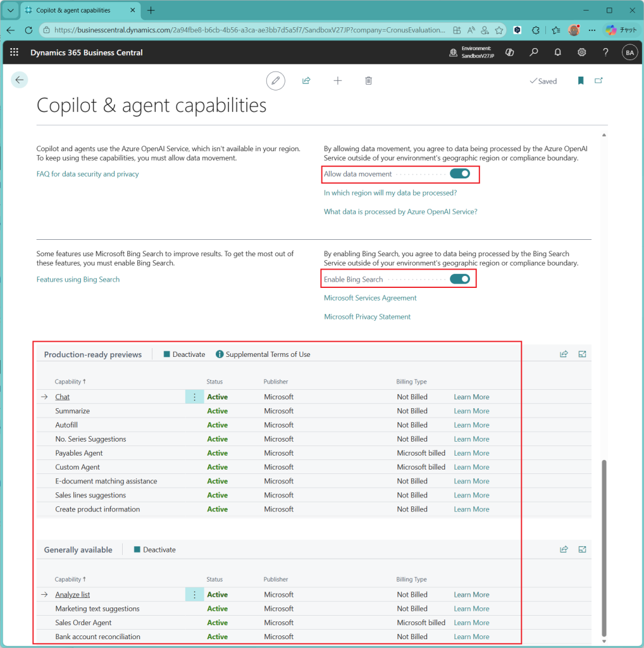Open options menu for Analyze list row
This screenshot has width=644, height=648.
click(194, 595)
